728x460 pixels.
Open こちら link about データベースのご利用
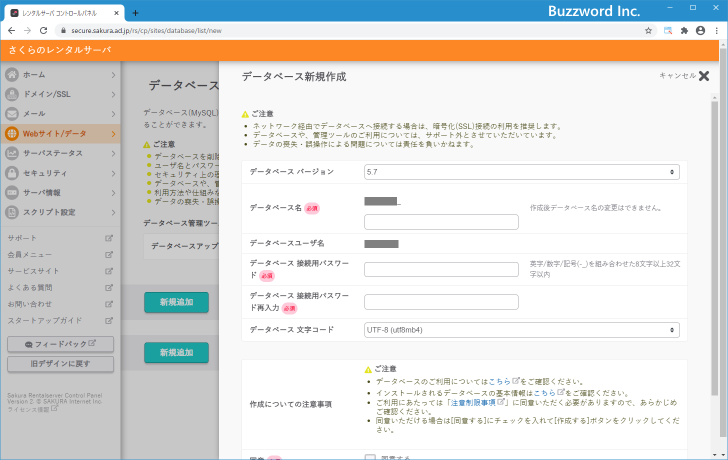(500, 382)
